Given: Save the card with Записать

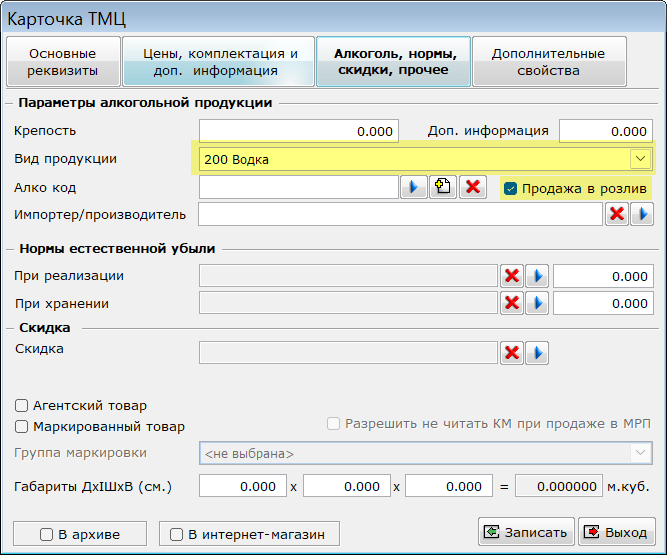Looking at the screenshot, I should click(x=526, y=532).
